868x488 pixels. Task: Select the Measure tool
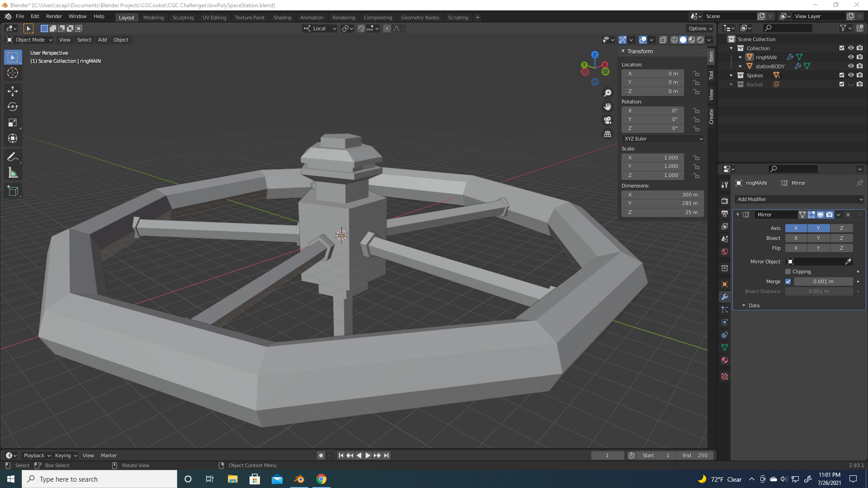[13, 173]
